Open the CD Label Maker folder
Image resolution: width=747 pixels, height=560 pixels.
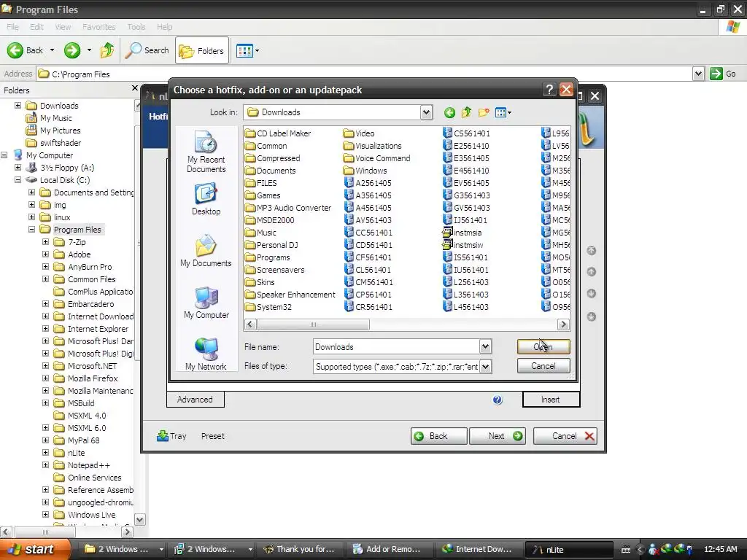click(x=278, y=133)
